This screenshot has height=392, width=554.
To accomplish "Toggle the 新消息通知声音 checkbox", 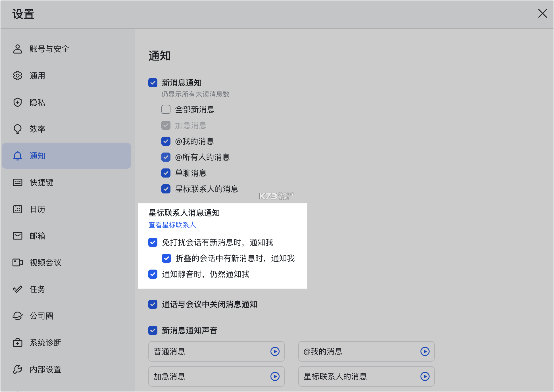I will [153, 330].
